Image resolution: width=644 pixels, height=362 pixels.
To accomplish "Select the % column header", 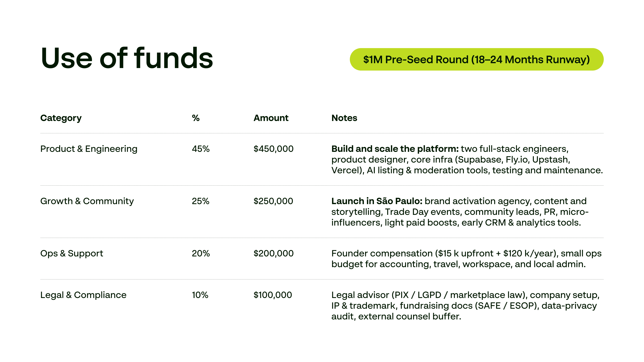I will (x=196, y=118).
